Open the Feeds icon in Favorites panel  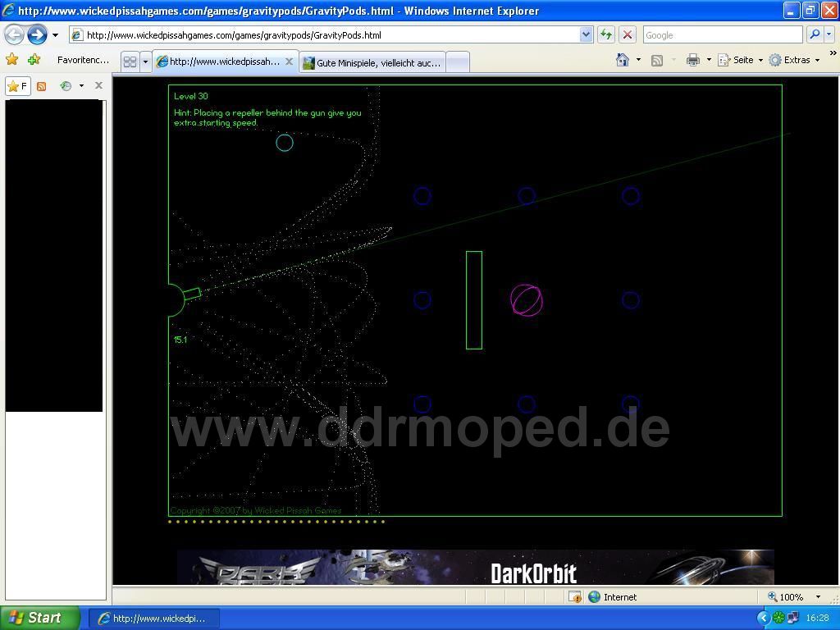(41, 86)
